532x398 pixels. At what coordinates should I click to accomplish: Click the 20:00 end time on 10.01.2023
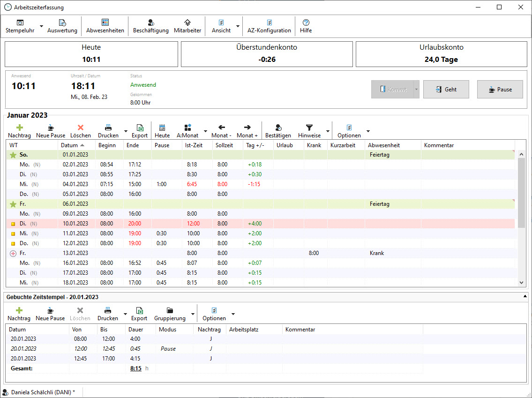click(135, 224)
